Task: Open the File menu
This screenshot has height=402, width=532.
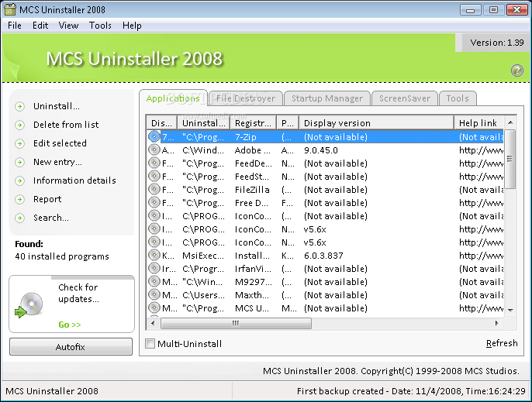Action: [x=15, y=26]
